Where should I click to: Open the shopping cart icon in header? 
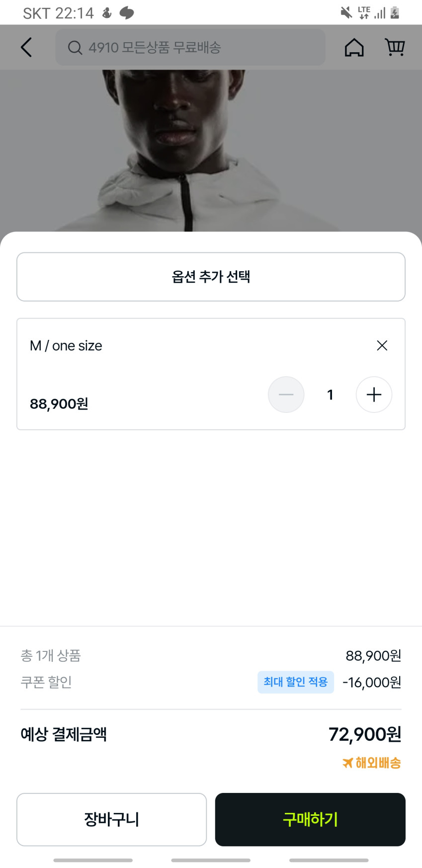[x=395, y=48]
